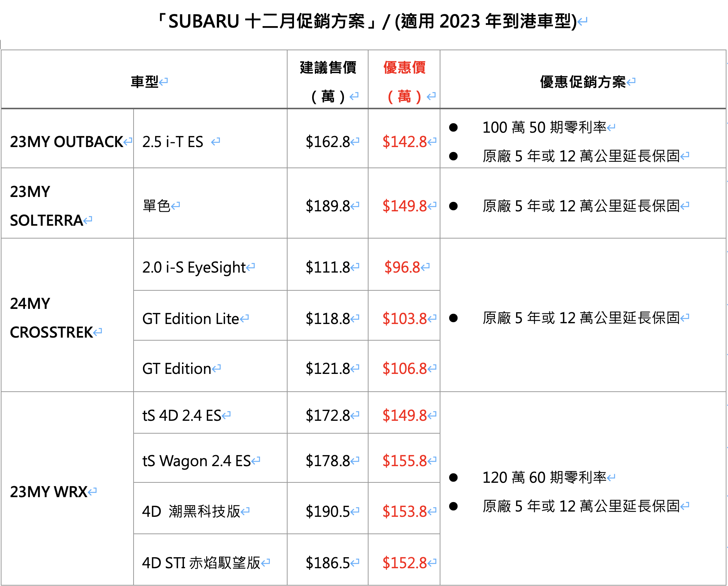Screen dimensions: 728x586
Task: Click the 優惠促銷方案 header cell
Action: [x=583, y=82]
